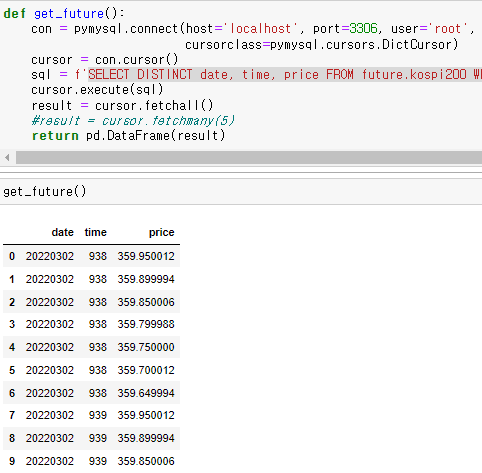Click the time value 939 in row 7

point(98,415)
